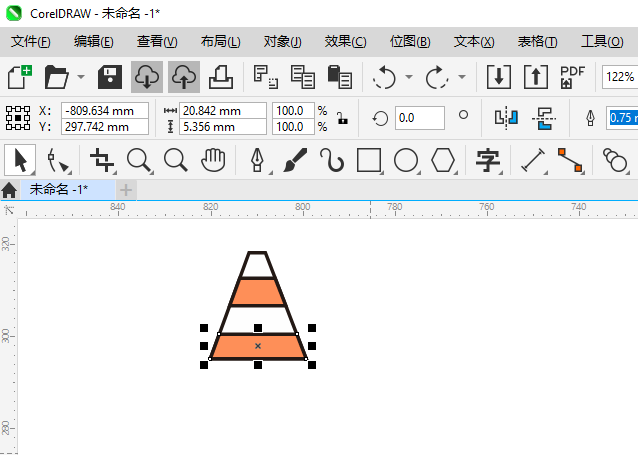Open the 编辑(E) menu
Screen dimensions: 638x455
pos(94,42)
